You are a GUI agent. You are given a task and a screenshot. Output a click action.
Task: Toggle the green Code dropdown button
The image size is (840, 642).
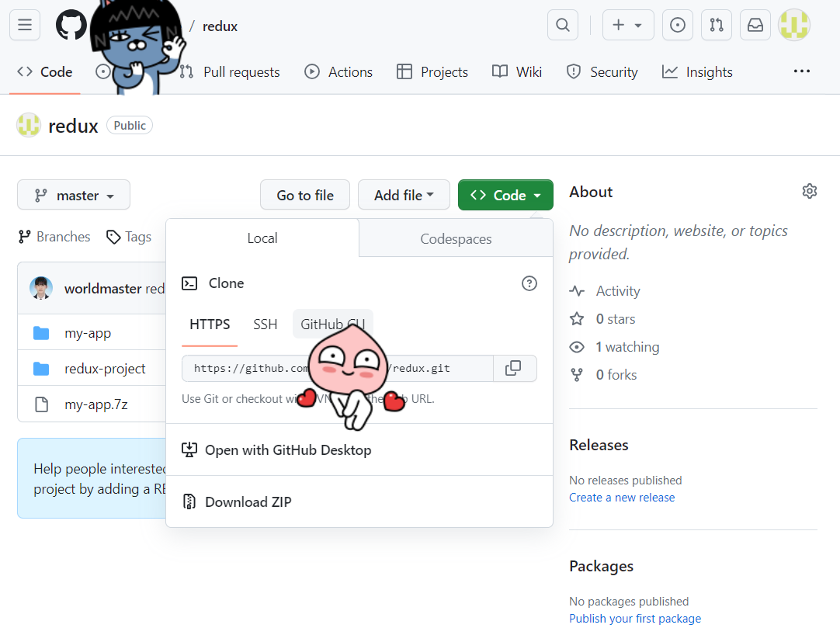[505, 195]
